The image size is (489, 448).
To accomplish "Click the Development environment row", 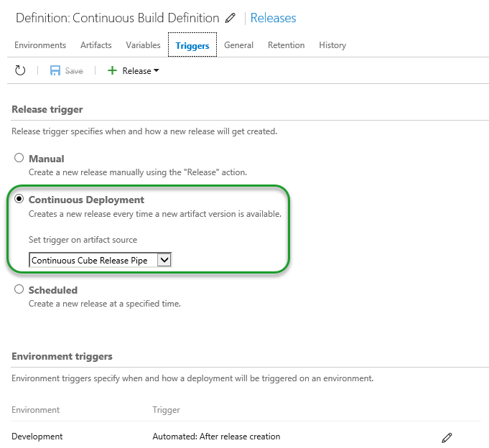I will click(37, 436).
